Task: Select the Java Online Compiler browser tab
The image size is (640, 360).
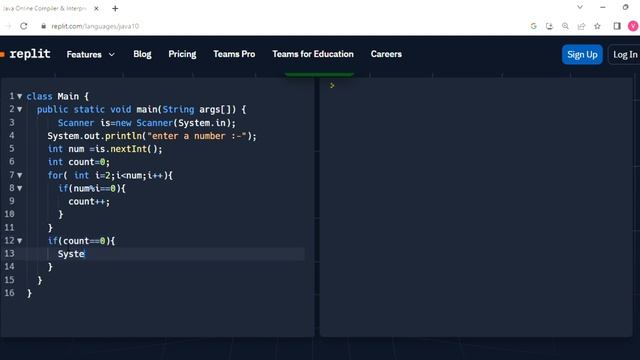Action: tap(45, 8)
